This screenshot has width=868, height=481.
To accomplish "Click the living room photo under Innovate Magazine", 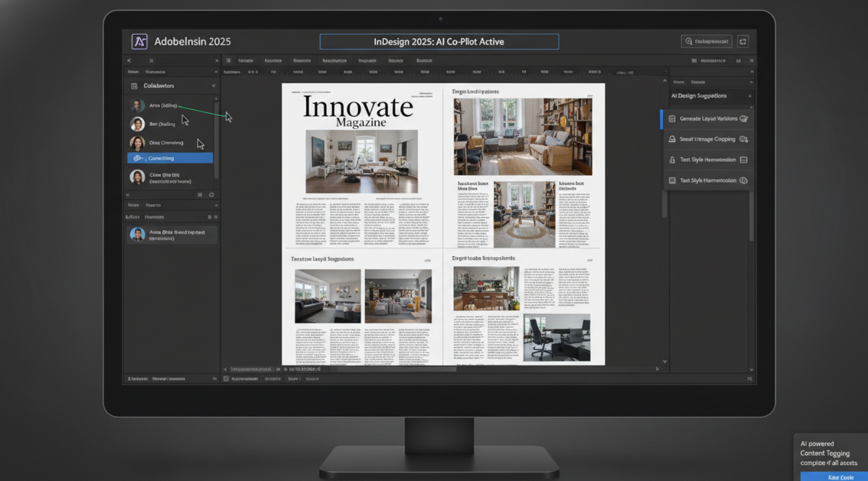I will tap(361, 161).
